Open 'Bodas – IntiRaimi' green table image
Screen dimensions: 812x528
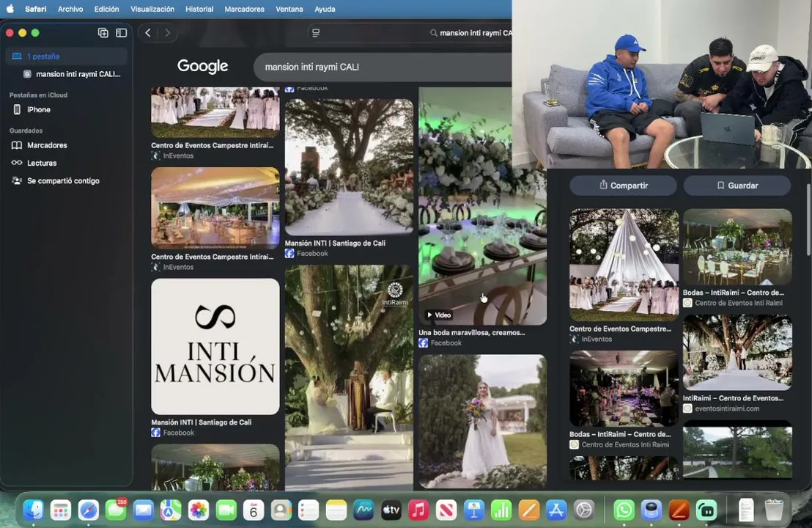click(737, 246)
